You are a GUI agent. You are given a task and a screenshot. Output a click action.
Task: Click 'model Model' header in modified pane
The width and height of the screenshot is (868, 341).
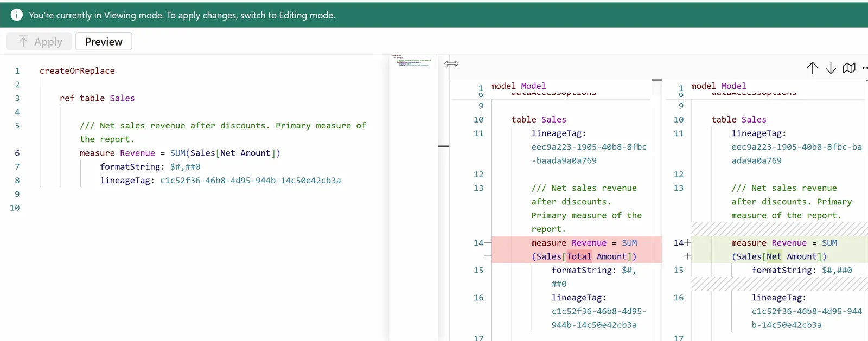click(719, 86)
